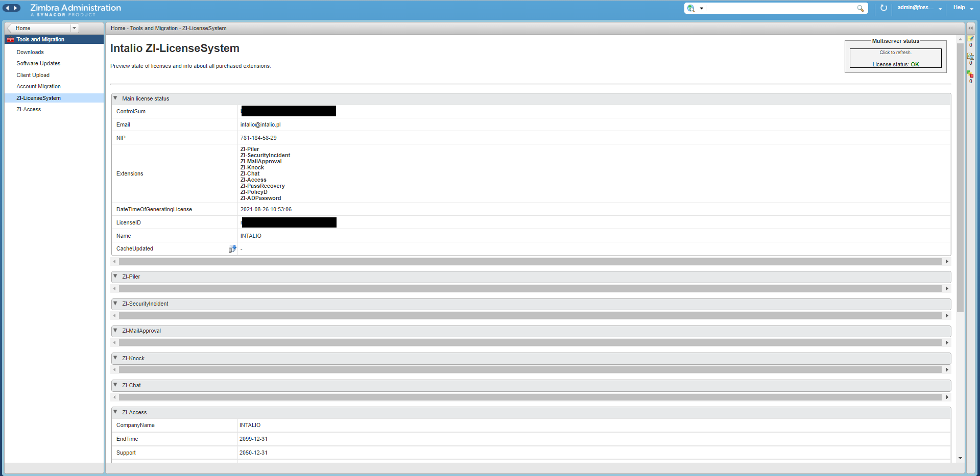
Task: Click left arrow of ZI-Piler horizontal scrollbar
Action: (x=114, y=288)
